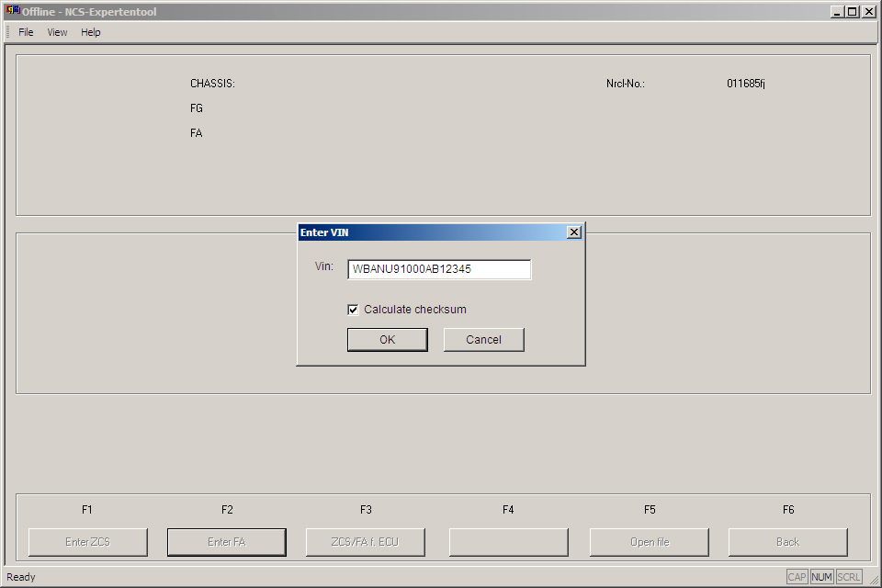882x588 pixels.
Task: Open the Help menu
Action: tap(91, 32)
